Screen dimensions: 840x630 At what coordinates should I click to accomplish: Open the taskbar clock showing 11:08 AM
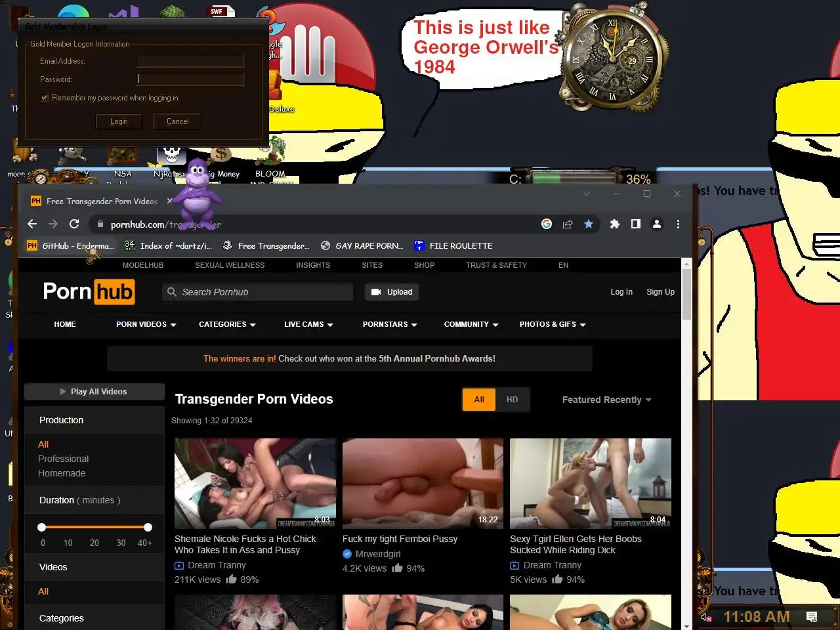tap(757, 617)
